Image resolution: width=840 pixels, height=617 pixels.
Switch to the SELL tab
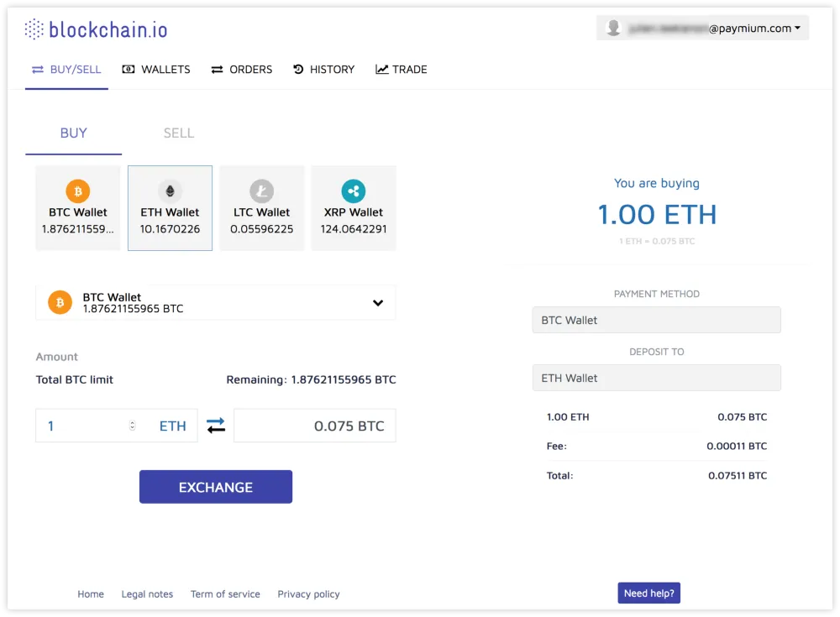point(179,133)
